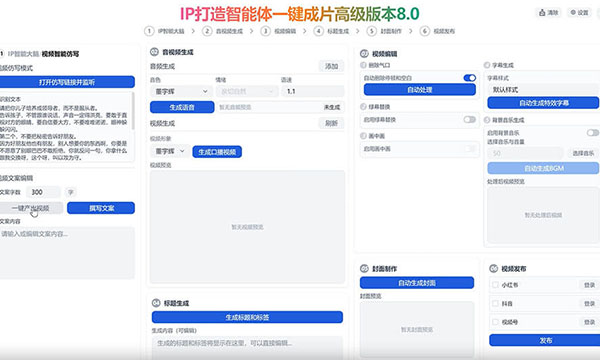Open the disabled 情绪 emotion dropdown
This screenshot has height=360, width=600.
coord(247,91)
